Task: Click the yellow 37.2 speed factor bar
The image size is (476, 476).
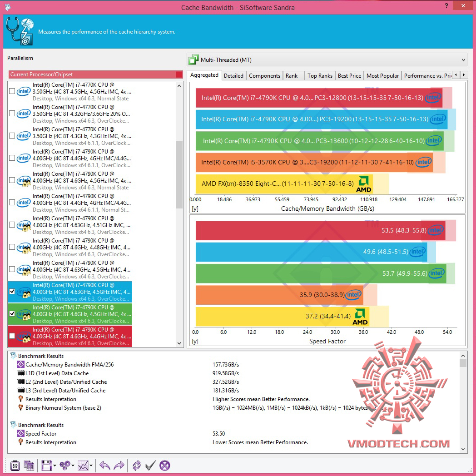Action: [x=283, y=316]
